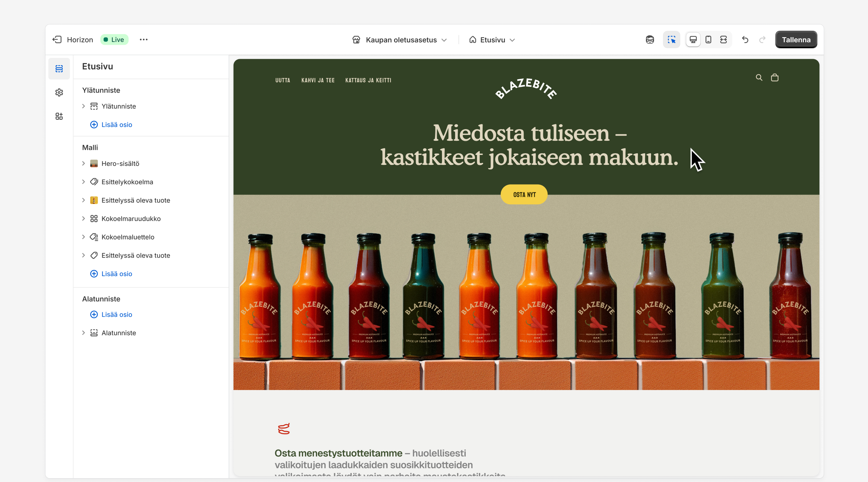Click the Etusivu panel heading

[97, 66]
